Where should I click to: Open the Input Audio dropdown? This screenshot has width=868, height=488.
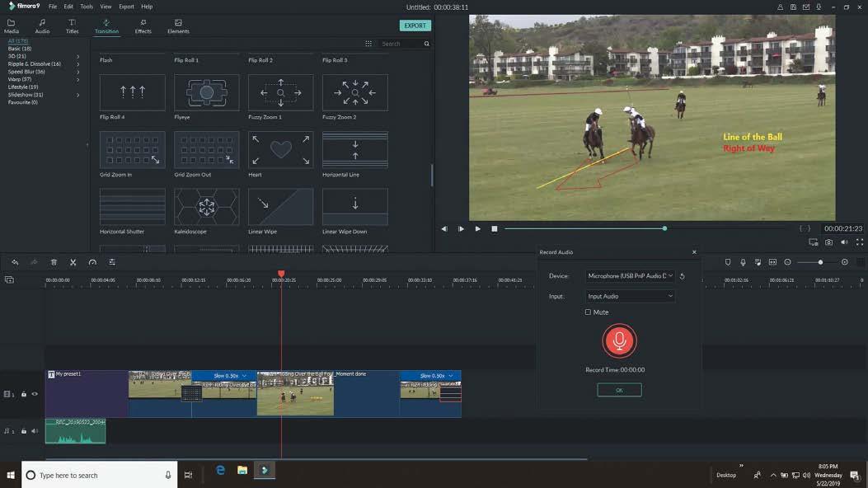pyautogui.click(x=630, y=296)
